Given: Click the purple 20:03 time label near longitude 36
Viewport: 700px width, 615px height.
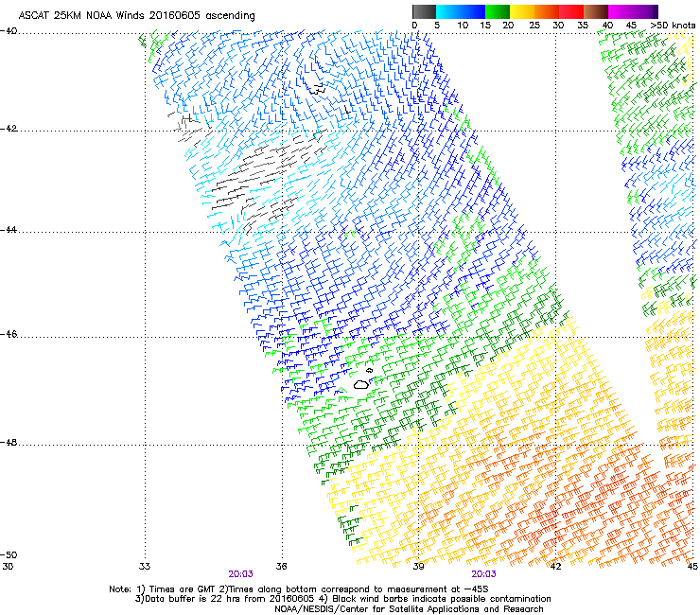Looking at the screenshot, I should point(240,574).
